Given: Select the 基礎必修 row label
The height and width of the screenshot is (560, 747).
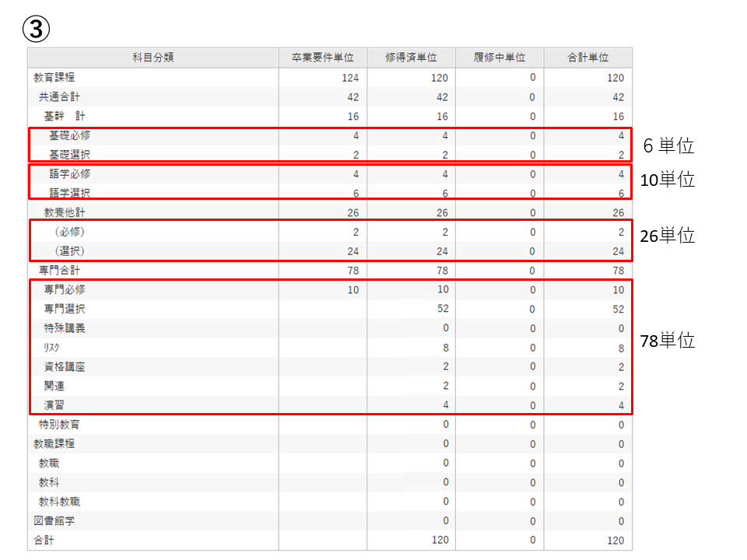Looking at the screenshot, I should tap(69, 135).
